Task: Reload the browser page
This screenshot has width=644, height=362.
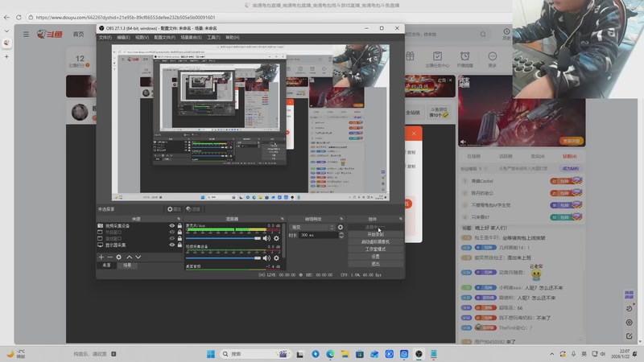Action: point(19,17)
